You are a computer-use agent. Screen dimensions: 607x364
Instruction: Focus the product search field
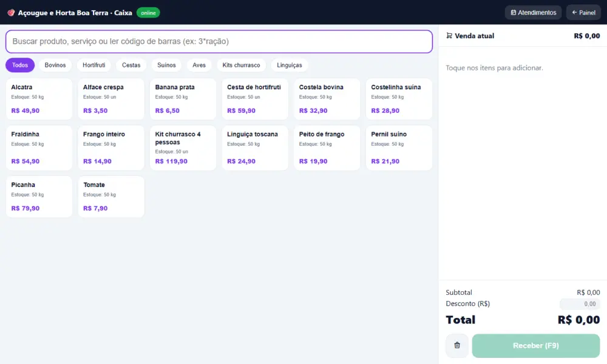(x=219, y=41)
